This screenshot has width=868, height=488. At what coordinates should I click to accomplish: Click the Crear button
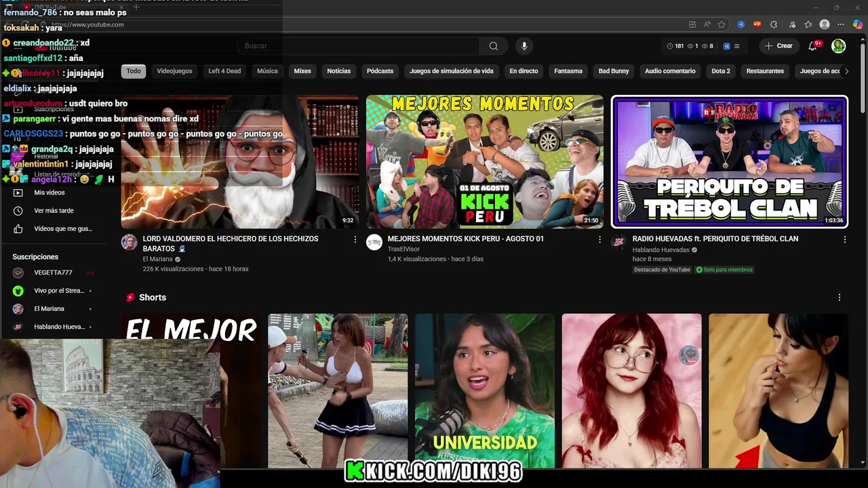tap(778, 46)
